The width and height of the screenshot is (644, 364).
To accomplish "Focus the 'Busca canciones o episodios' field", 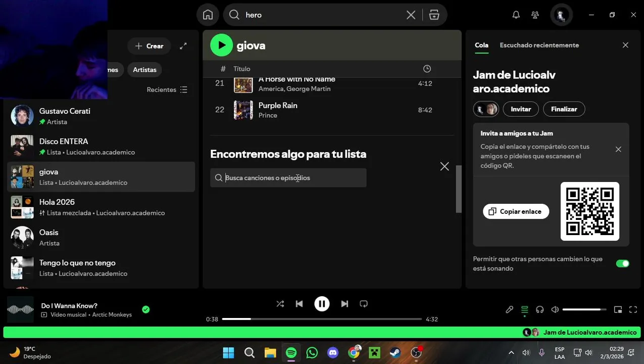I will pos(288,178).
